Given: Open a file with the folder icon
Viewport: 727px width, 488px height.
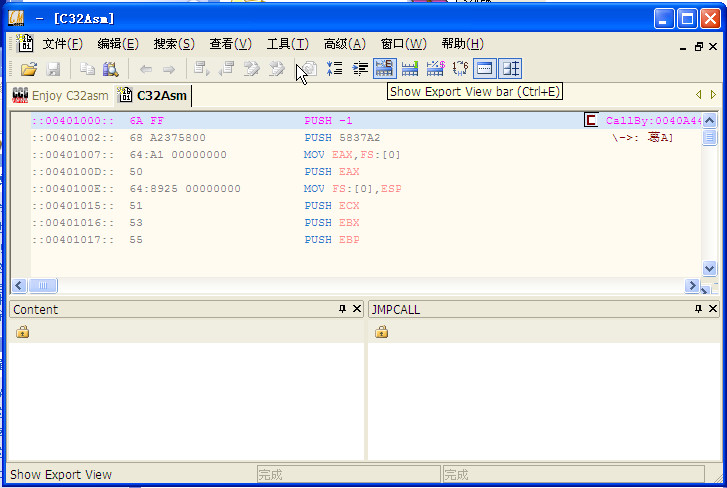Looking at the screenshot, I should pos(29,70).
